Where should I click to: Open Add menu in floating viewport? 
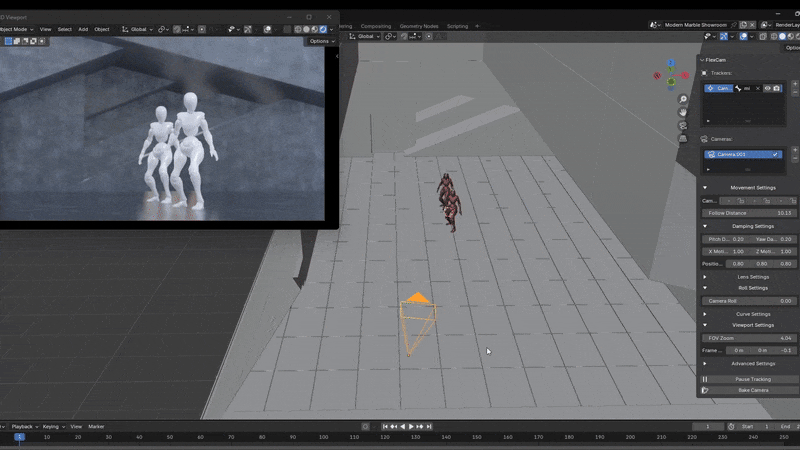click(83, 29)
